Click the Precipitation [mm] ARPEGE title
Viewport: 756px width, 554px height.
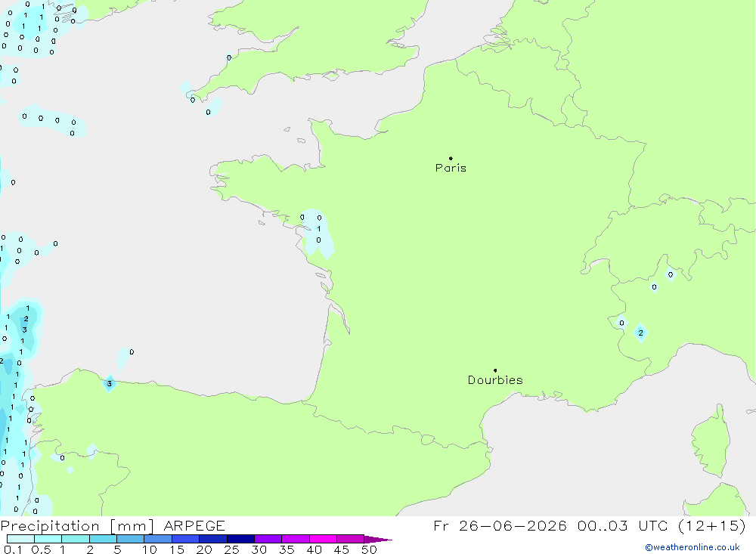coord(113,525)
